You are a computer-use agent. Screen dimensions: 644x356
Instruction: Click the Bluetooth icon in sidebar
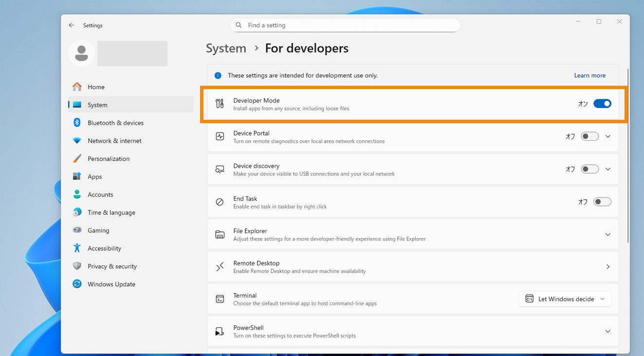(77, 123)
